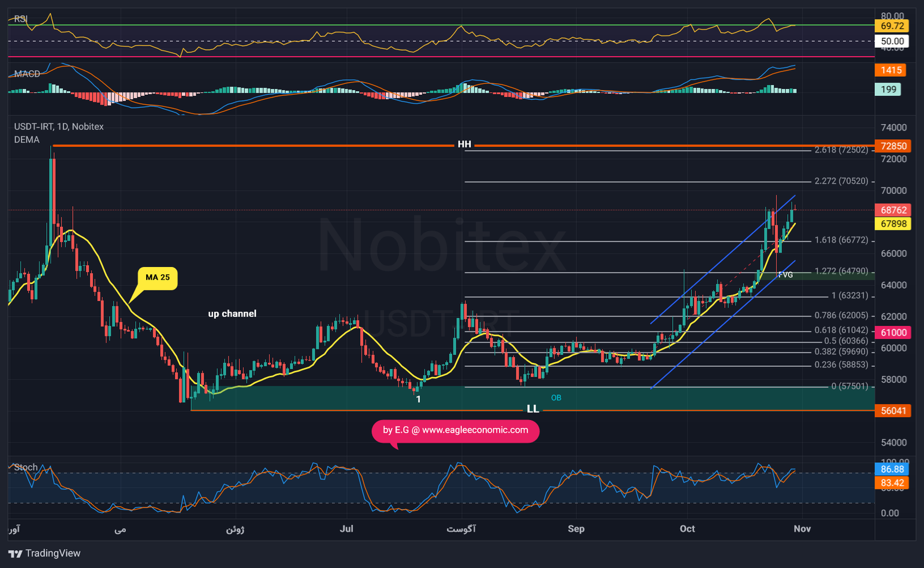Click the current price tag 68762
The image size is (924, 568).
point(893,210)
